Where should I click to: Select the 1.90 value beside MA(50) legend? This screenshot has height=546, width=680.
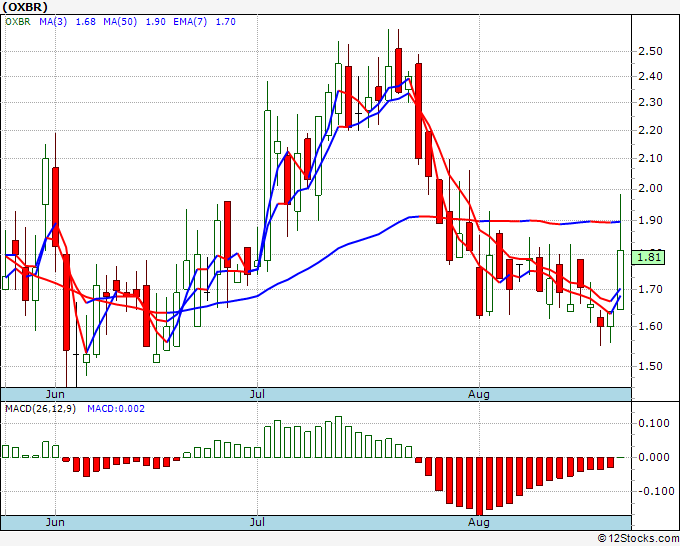pyautogui.click(x=155, y=22)
